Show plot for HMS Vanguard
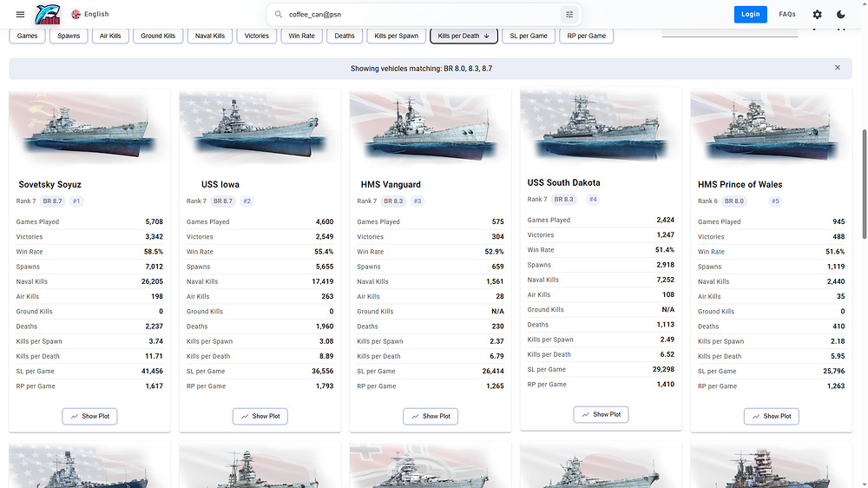868x488 pixels. [431, 416]
